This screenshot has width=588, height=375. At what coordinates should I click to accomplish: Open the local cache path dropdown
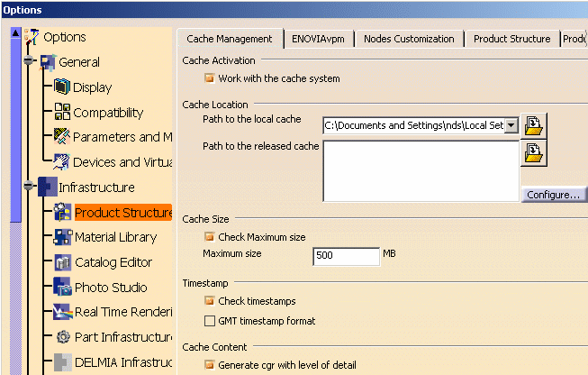click(511, 126)
